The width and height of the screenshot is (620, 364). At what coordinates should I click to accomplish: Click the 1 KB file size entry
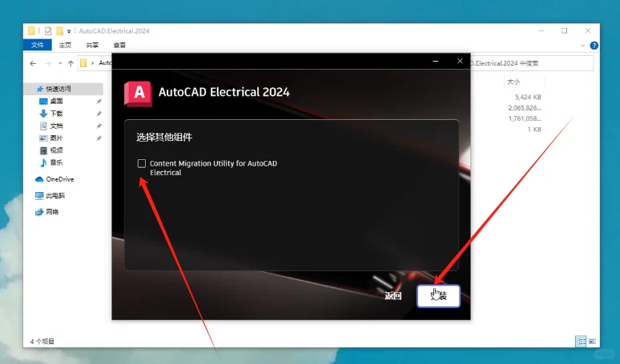534,130
